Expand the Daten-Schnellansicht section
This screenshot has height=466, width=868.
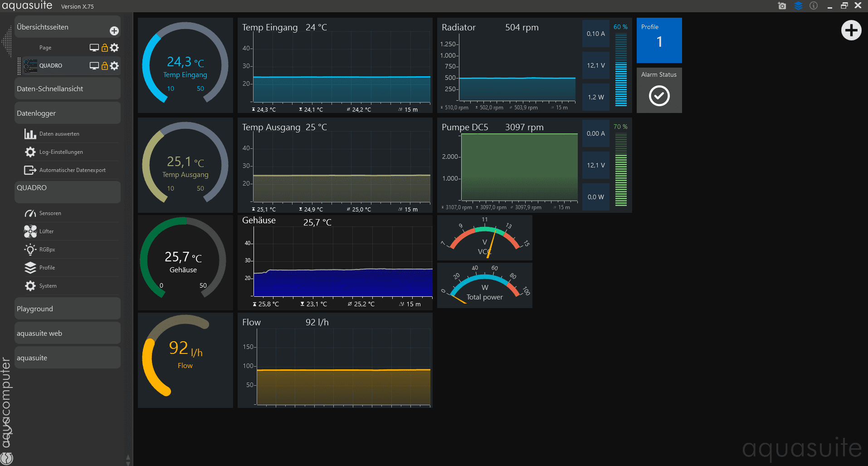click(68, 88)
